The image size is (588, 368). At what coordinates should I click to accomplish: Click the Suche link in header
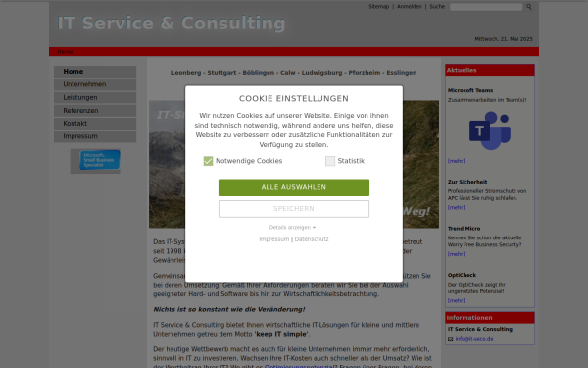pos(437,7)
